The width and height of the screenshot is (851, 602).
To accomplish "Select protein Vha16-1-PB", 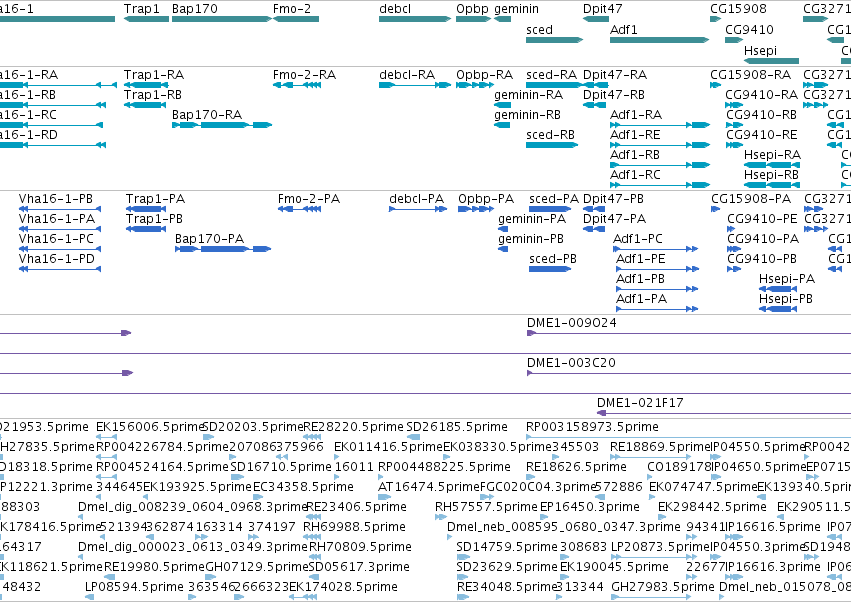I will tap(60, 209).
